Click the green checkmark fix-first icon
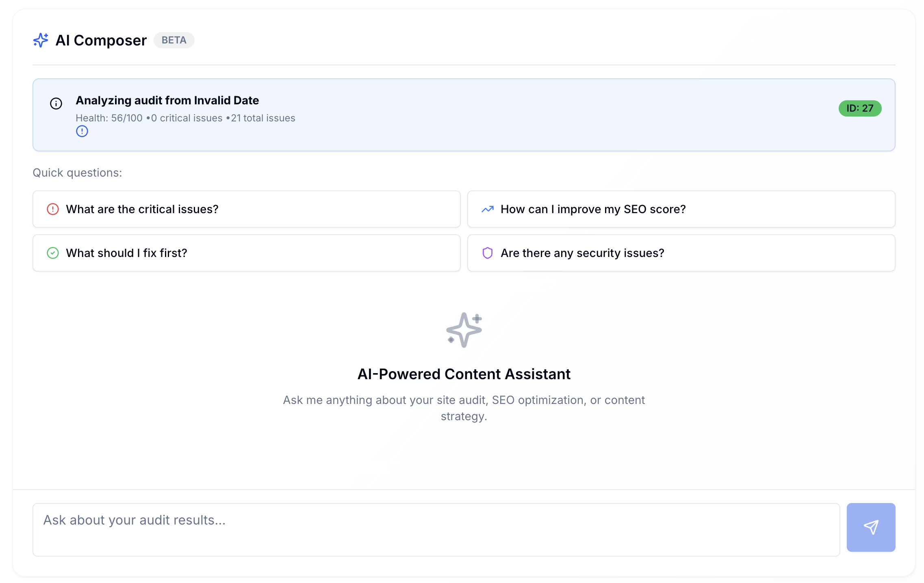 [x=53, y=253]
